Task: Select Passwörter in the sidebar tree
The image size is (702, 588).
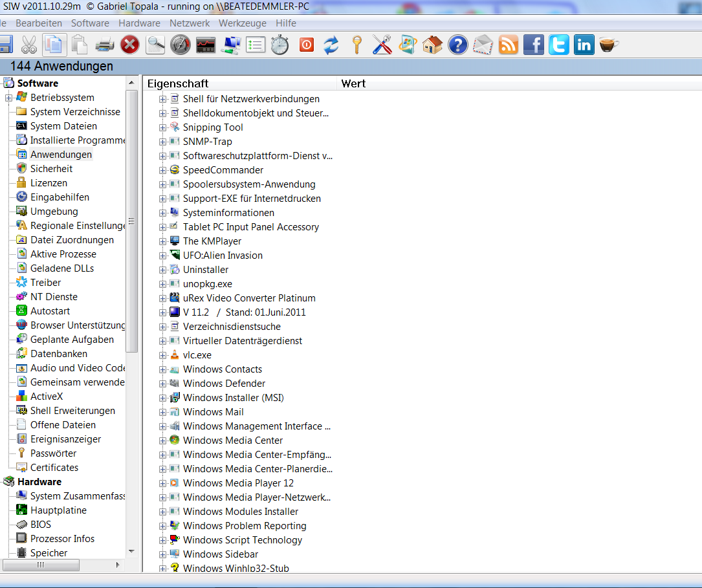Action: tap(53, 453)
